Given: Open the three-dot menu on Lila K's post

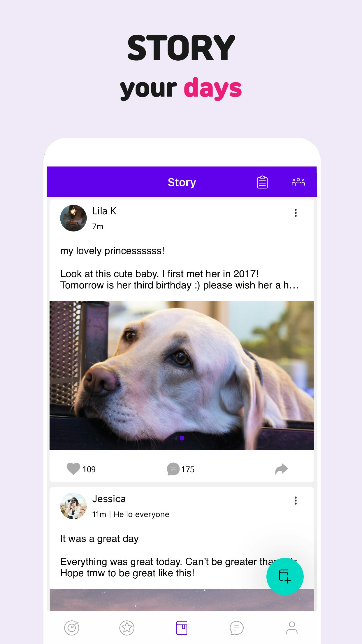Looking at the screenshot, I should click(296, 213).
